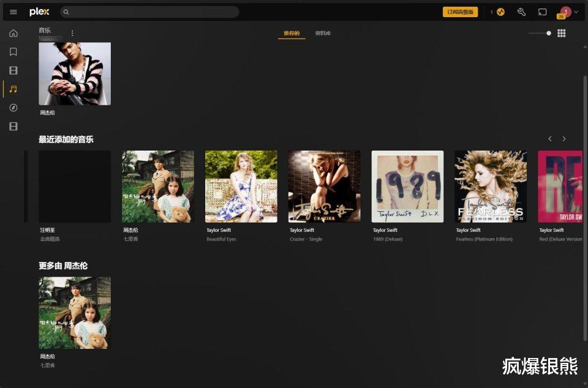Select the music library sidebar icon
The height and width of the screenshot is (388, 588).
click(13, 89)
